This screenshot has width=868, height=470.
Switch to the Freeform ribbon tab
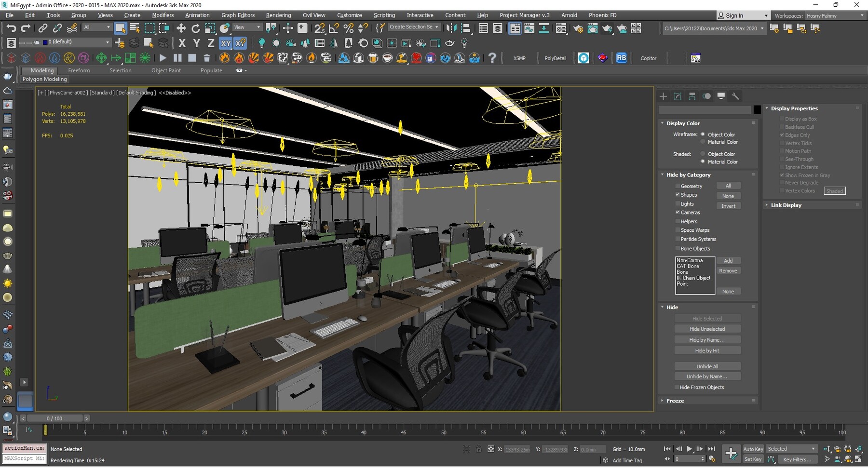point(79,70)
